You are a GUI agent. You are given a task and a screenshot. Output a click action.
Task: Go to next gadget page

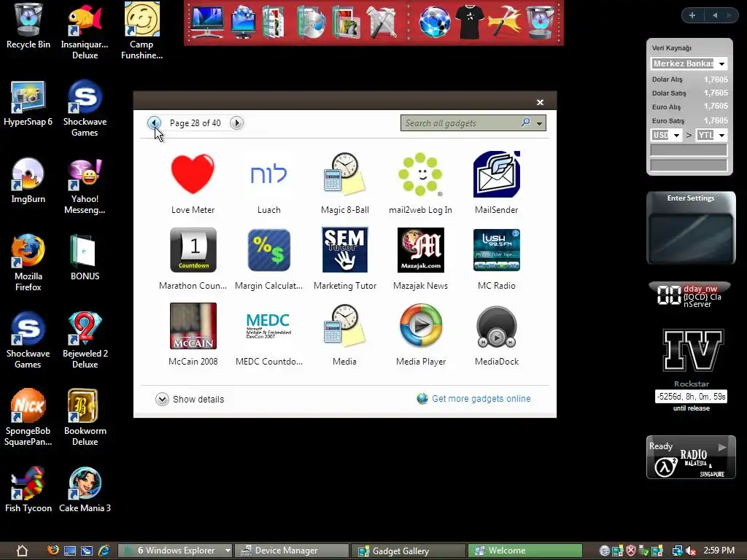(236, 122)
